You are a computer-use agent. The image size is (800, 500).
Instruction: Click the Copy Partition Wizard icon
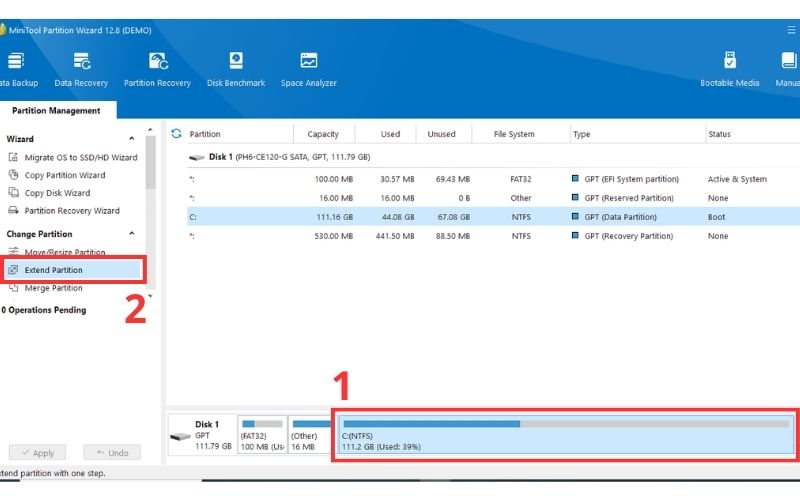click(x=13, y=174)
